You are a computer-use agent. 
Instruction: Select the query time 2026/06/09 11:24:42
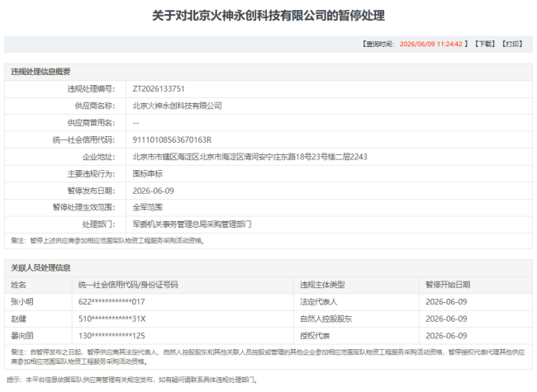430,44
